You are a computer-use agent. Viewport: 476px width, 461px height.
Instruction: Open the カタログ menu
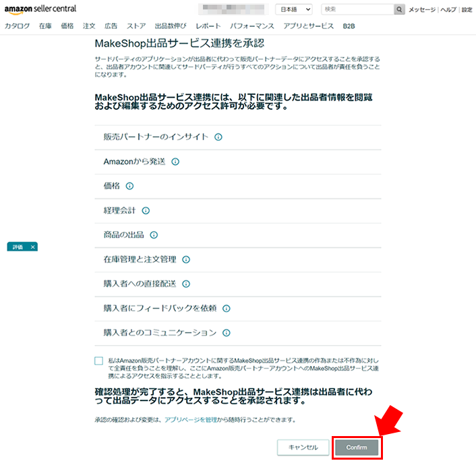click(x=18, y=26)
